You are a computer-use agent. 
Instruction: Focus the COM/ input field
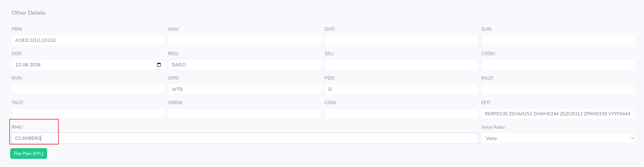(x=401, y=114)
